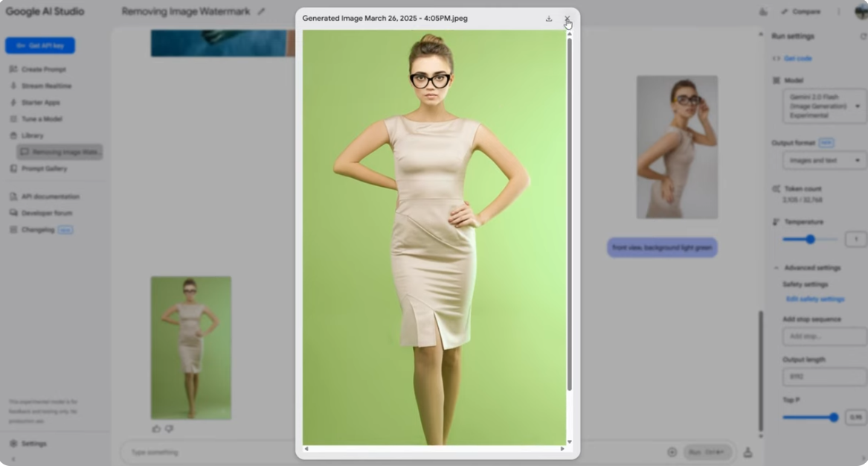Open Prompt Gallery in the sidebar
This screenshot has width=868, height=466.
44,168
